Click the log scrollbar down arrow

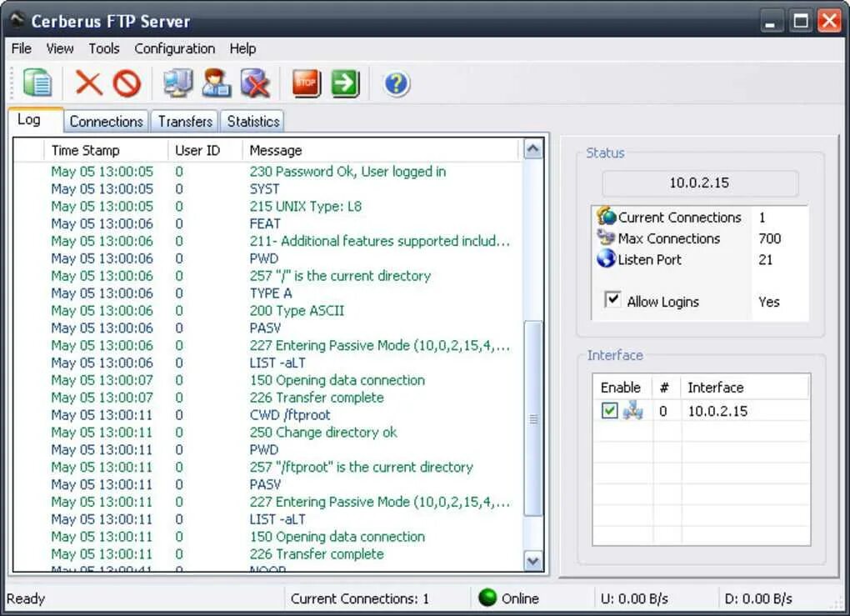click(533, 561)
